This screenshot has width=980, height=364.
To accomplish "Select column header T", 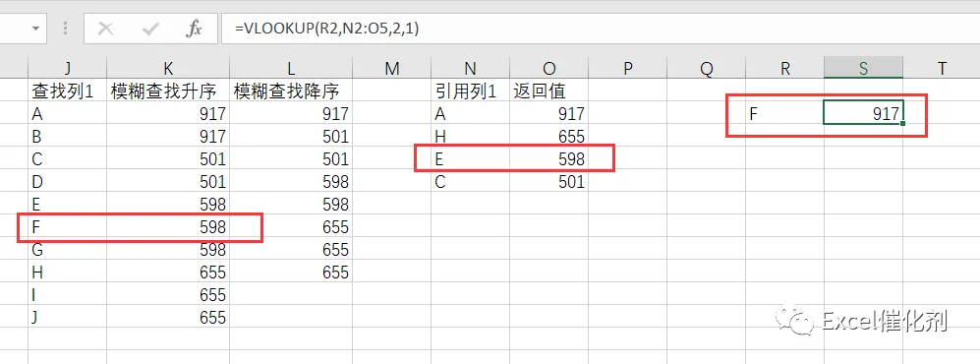I will 942,68.
